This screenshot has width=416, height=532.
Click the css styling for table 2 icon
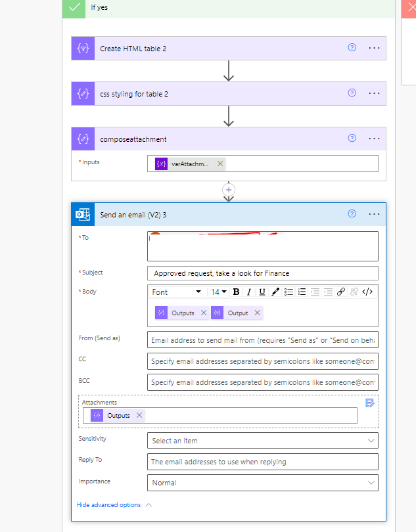83,93
